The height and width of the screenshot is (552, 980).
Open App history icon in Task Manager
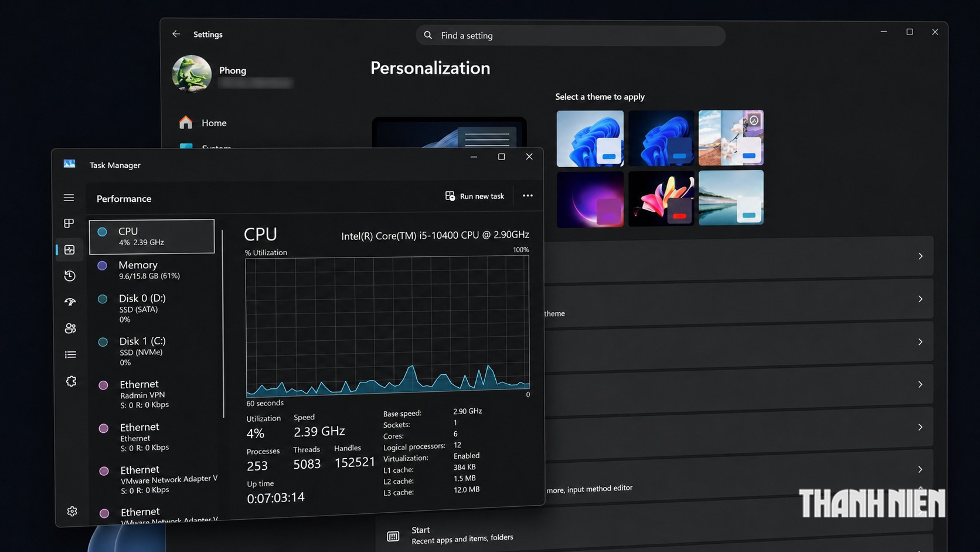point(70,276)
